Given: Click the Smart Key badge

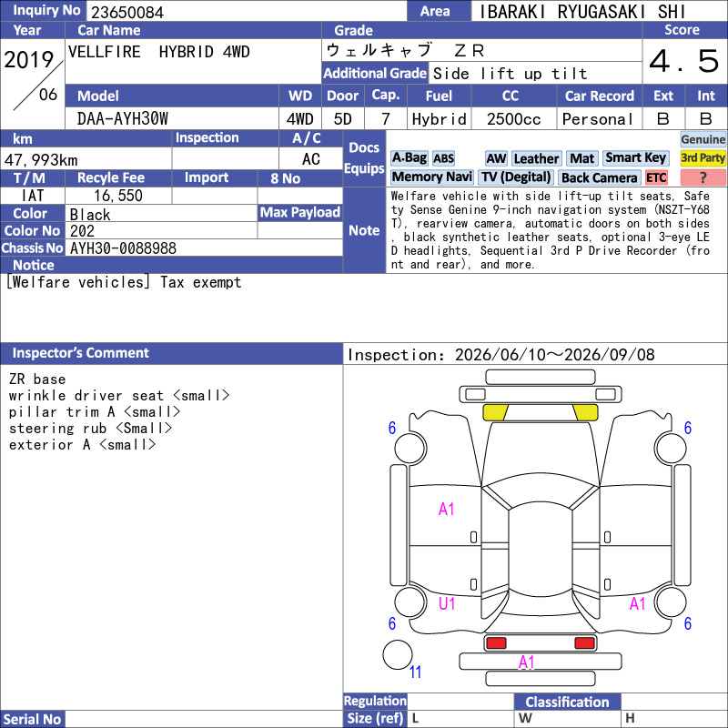Looking at the screenshot, I should (x=635, y=157).
